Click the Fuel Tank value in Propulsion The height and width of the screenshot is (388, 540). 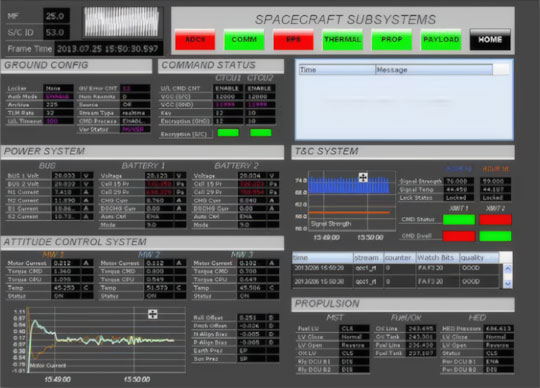422,353
